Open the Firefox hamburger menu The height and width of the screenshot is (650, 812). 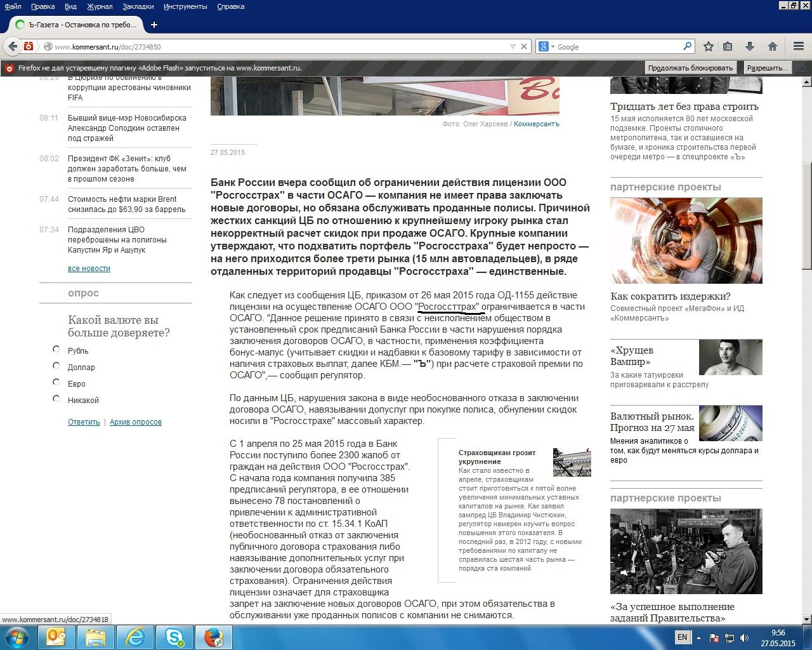pyautogui.click(x=799, y=46)
